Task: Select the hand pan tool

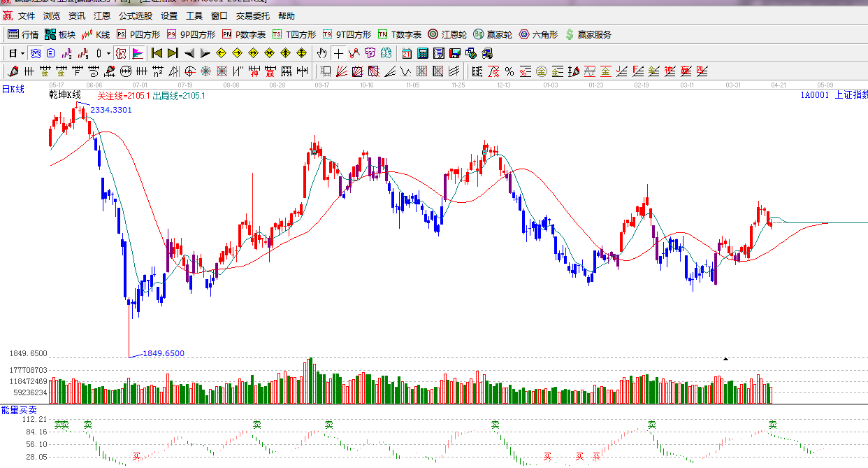Action: [x=321, y=53]
